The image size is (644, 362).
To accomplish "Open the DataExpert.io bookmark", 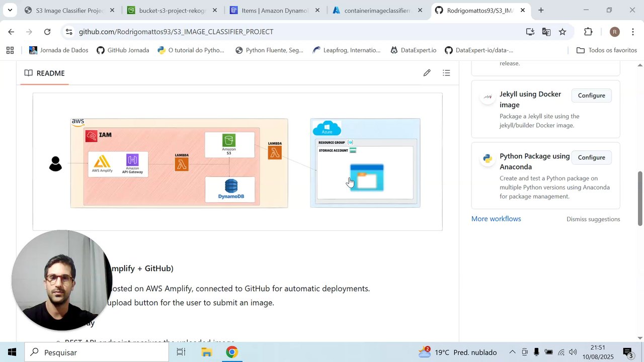I will point(413,50).
